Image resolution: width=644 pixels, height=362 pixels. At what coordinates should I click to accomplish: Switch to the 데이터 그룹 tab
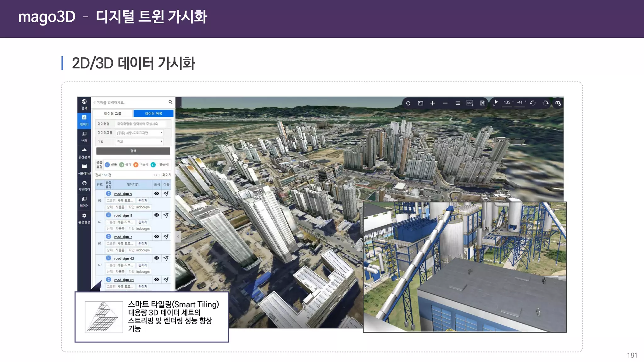coord(113,113)
